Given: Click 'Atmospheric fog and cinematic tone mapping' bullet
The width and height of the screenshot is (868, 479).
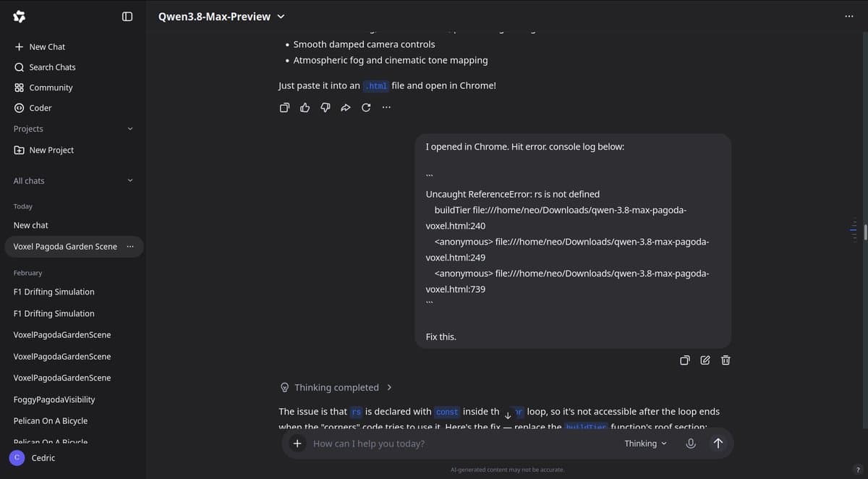Looking at the screenshot, I should [391, 60].
